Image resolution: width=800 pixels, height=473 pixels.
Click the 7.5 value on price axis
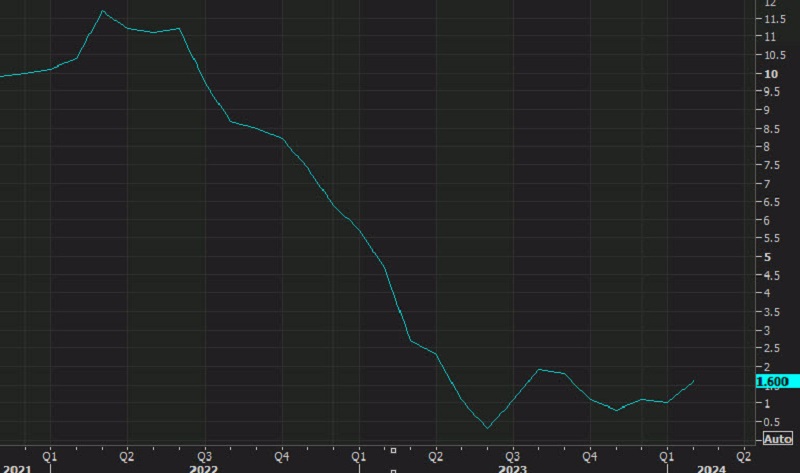[x=772, y=165]
